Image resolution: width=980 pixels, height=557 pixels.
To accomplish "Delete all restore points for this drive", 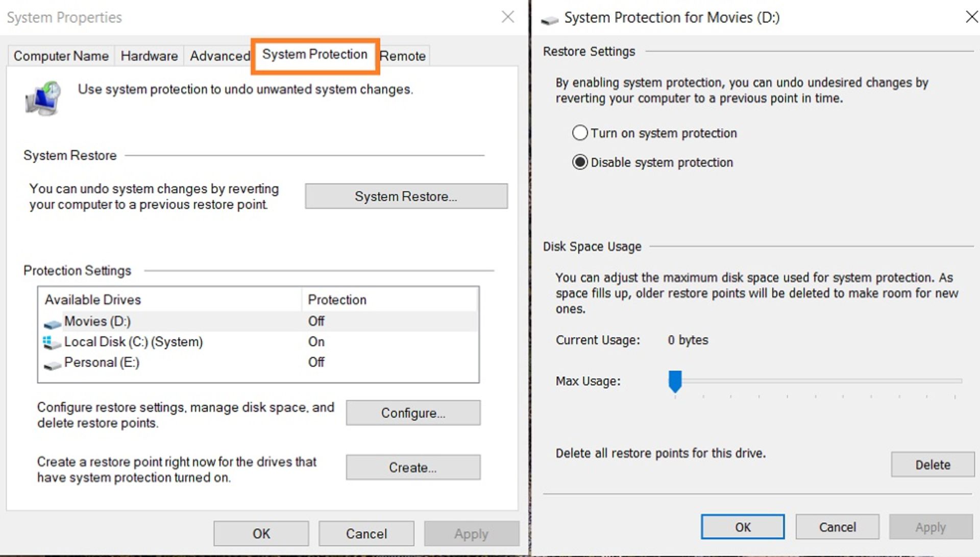I will pos(932,465).
